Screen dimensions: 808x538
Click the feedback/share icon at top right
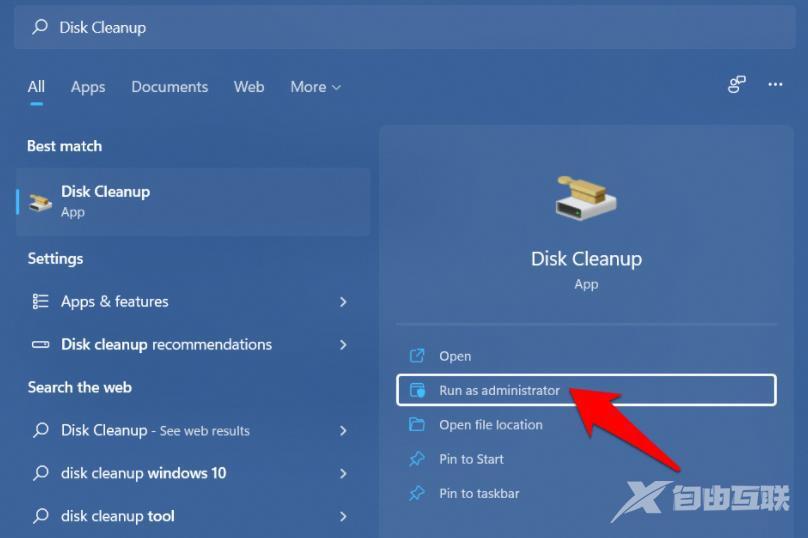tap(737, 84)
